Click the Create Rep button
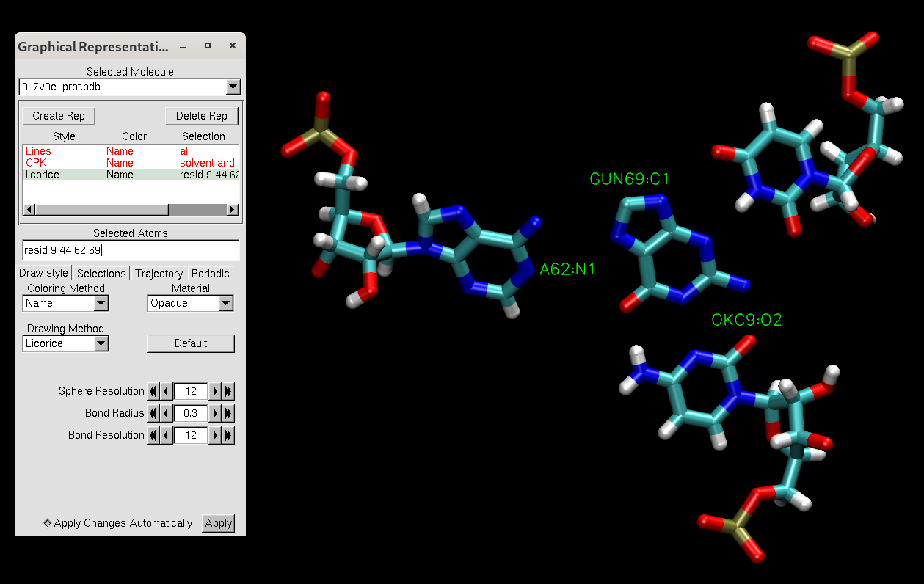924x584 pixels. (59, 116)
